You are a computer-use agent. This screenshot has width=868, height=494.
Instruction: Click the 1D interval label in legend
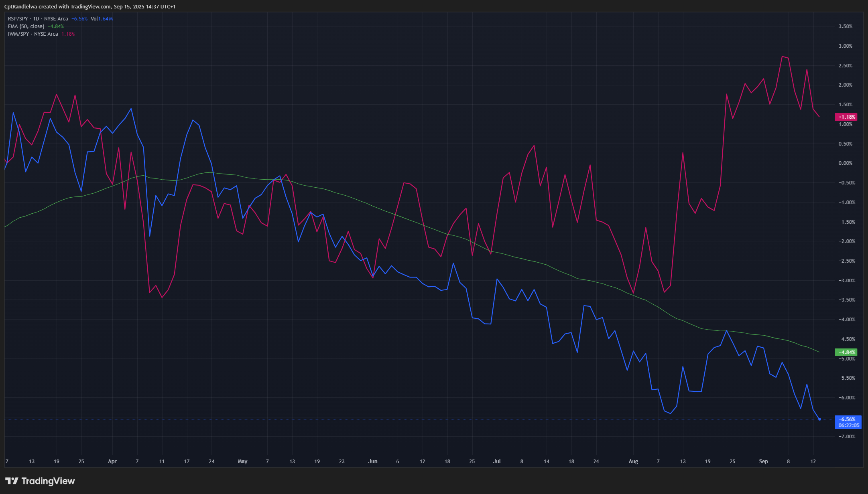pyautogui.click(x=36, y=19)
